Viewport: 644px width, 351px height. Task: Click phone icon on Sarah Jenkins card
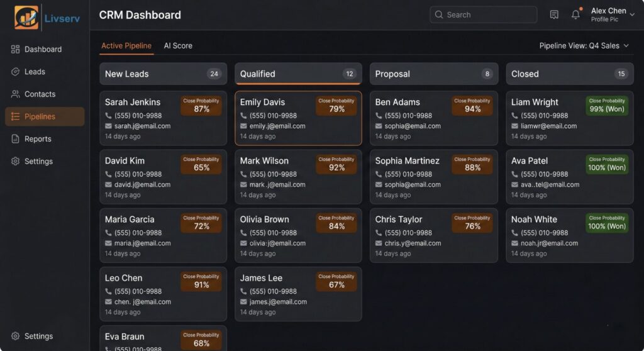(108, 116)
